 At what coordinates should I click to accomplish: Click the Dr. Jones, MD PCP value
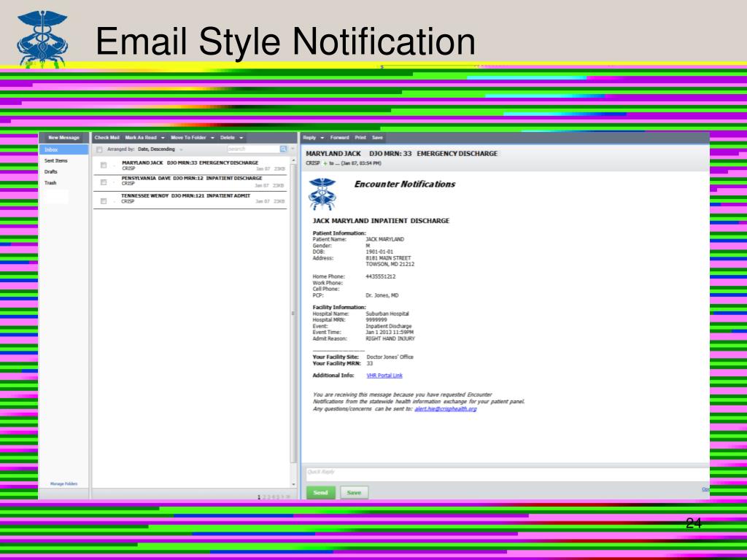(x=382, y=295)
